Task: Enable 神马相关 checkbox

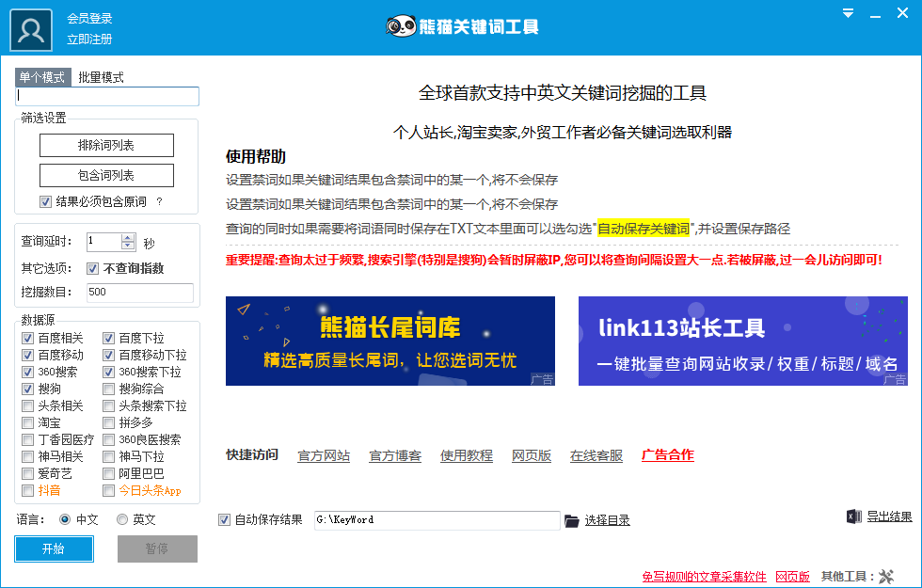Action: click(27, 457)
